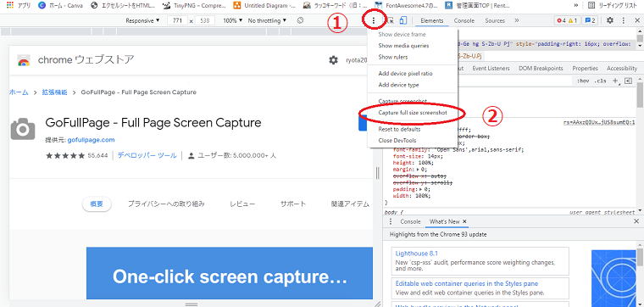Select the サポート support tab
Image resolution: width=644 pixels, height=307 pixels.
(293, 204)
